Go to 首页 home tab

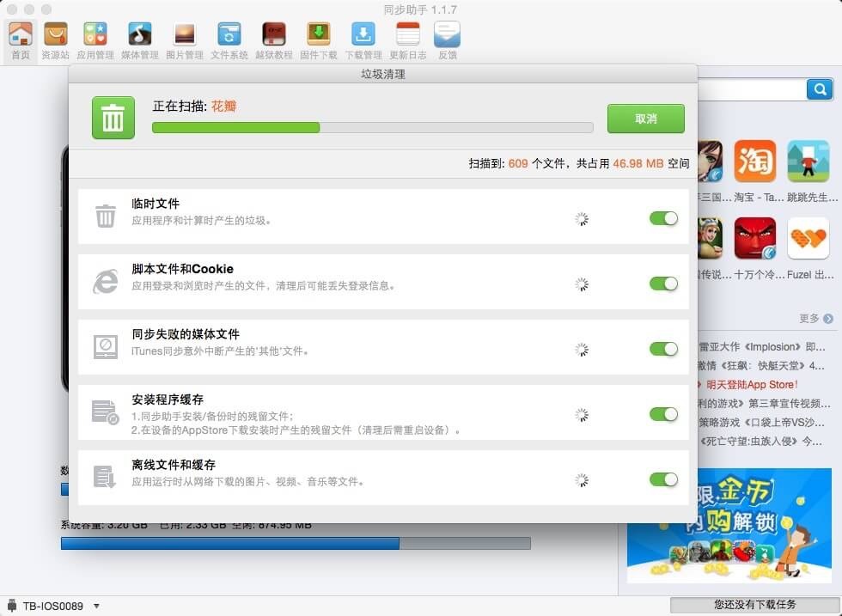(20, 40)
